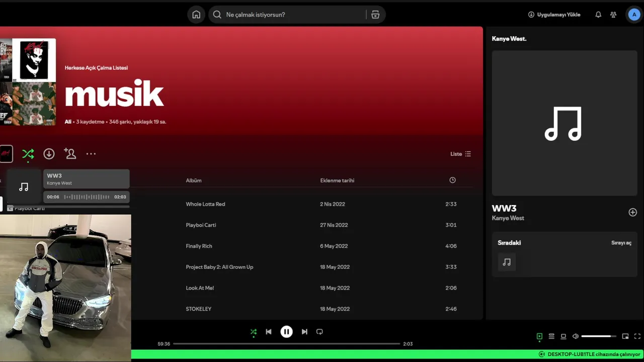The height and width of the screenshot is (362, 644).
Task: Open the friend activity icon
Action: tap(613, 15)
